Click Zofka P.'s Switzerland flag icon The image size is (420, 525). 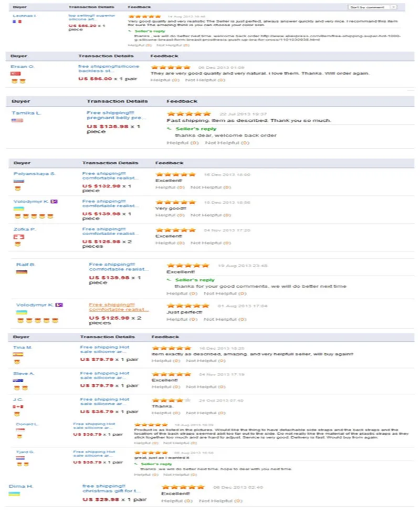point(19,237)
